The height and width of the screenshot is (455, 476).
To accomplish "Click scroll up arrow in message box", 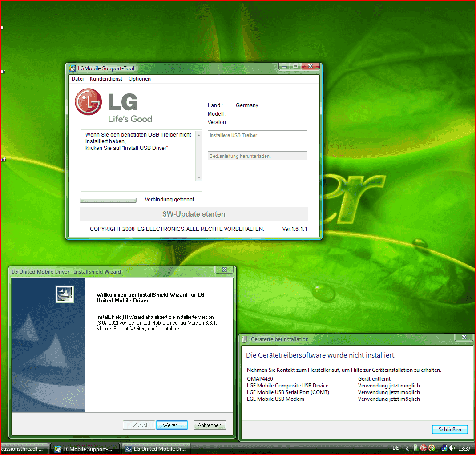I will 199,135.
